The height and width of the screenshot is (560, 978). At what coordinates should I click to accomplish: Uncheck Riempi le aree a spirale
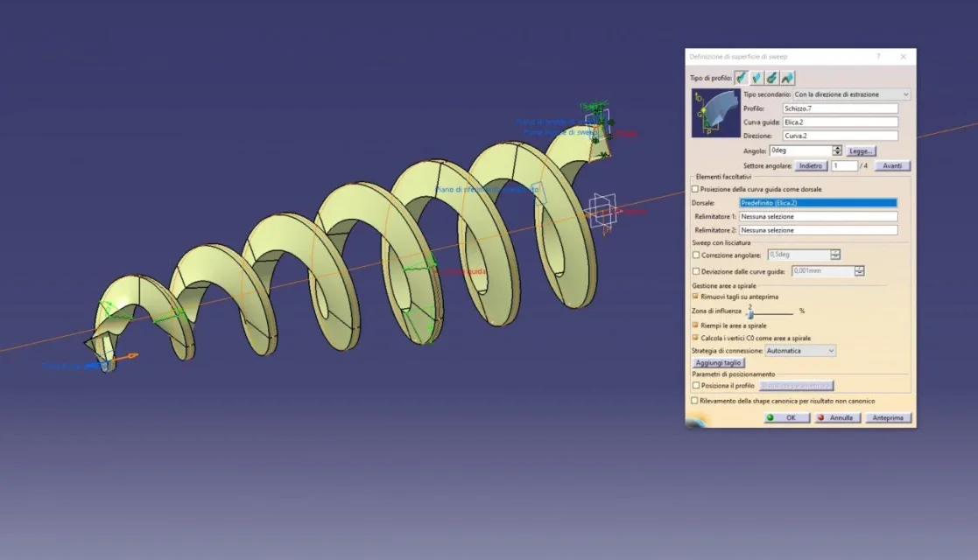tap(695, 325)
